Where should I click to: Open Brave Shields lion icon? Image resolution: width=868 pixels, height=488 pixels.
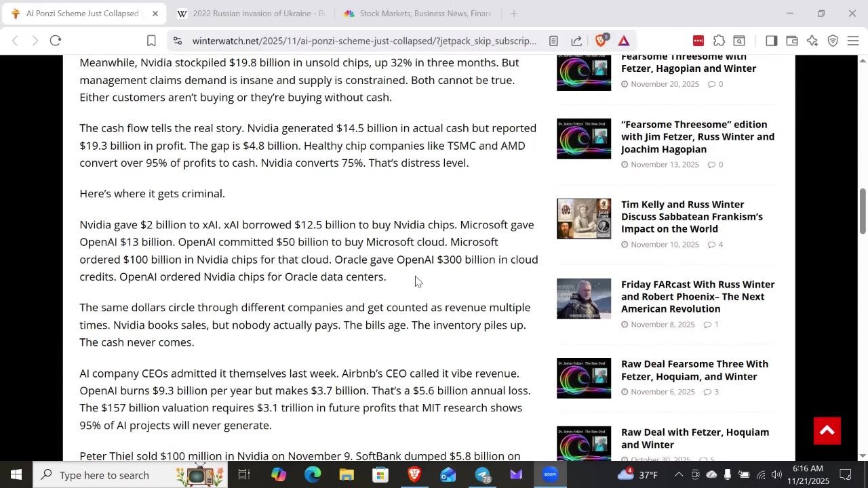pyautogui.click(x=601, y=40)
